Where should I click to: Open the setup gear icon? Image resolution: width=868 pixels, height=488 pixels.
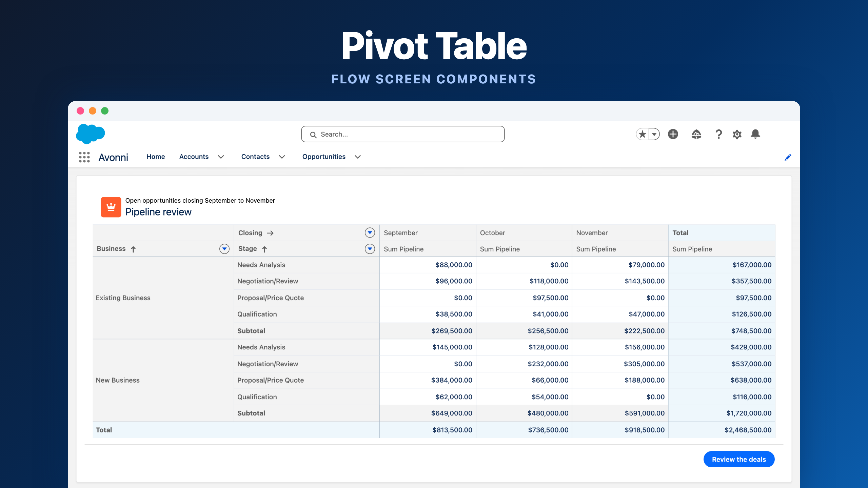(x=737, y=135)
